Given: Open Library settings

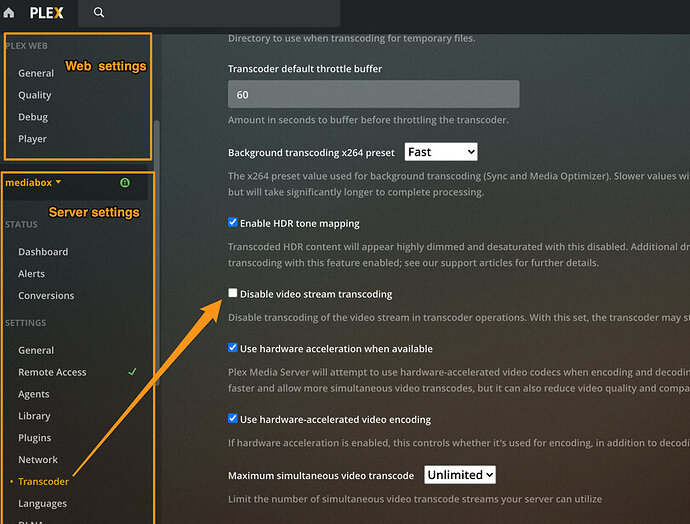Looking at the screenshot, I should coord(34,416).
